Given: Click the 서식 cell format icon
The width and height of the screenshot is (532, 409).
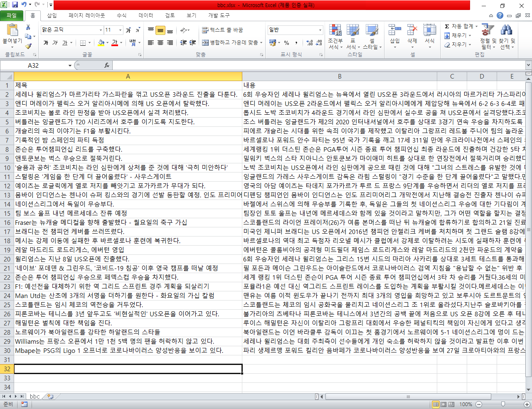Looking at the screenshot, I should pos(429,30).
